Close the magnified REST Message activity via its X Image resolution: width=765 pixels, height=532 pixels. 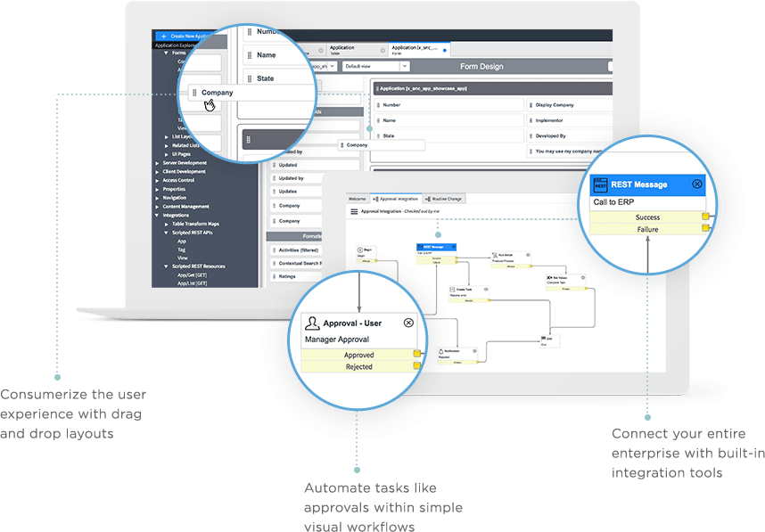coord(697,184)
